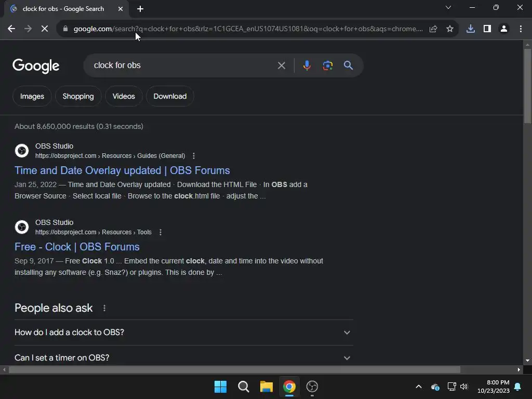532x399 pixels.
Task: Open Chrome profile avatar
Action: (504, 29)
